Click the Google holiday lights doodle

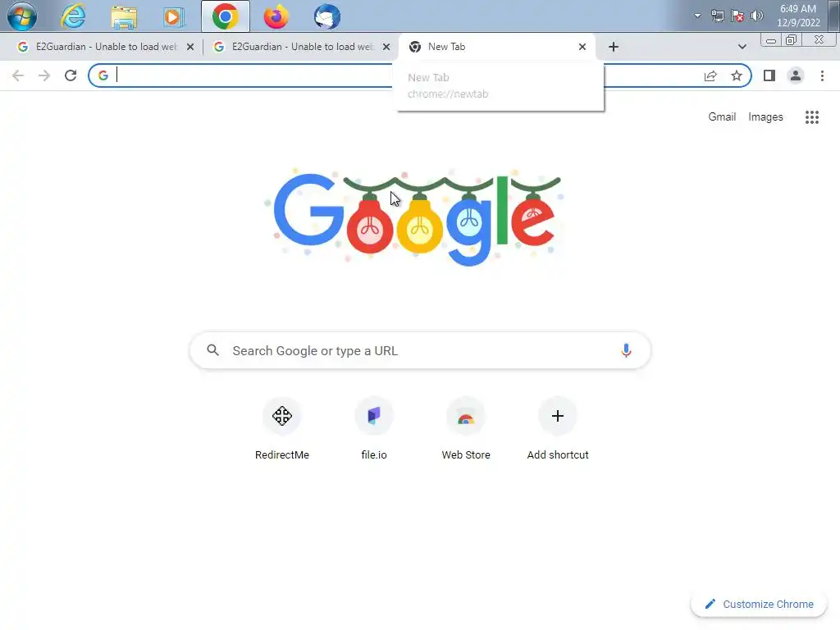point(415,217)
